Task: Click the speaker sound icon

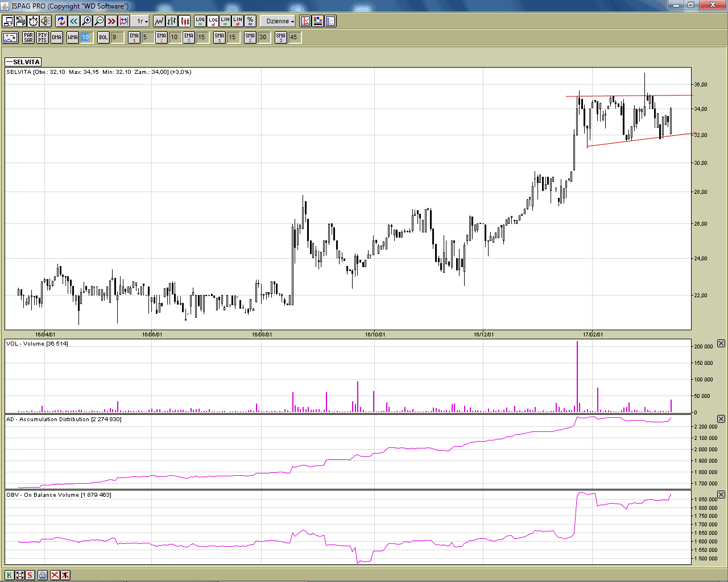Action: coord(45,21)
